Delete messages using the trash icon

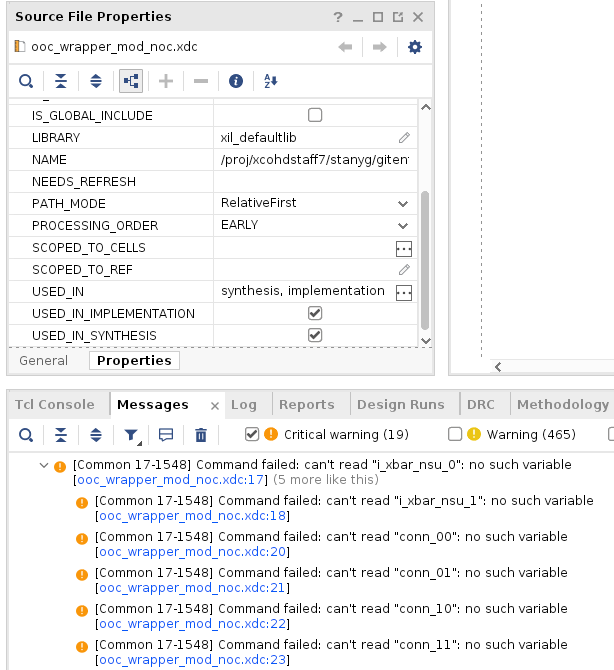click(x=201, y=435)
